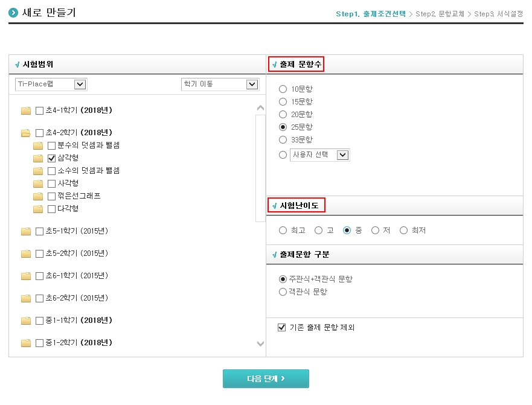Click 중1-2학기 (2018년) tree label
The height and width of the screenshot is (405, 532).
(x=79, y=343)
